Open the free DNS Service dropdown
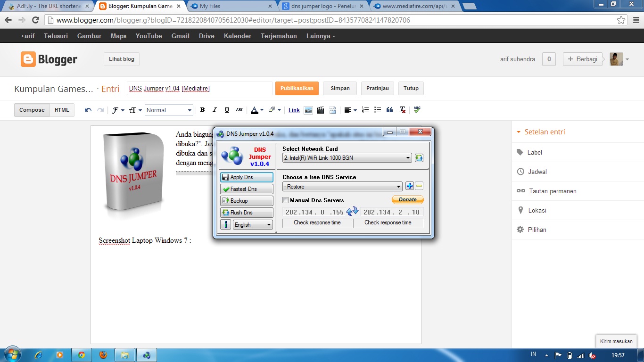The image size is (644, 362). pos(342,187)
